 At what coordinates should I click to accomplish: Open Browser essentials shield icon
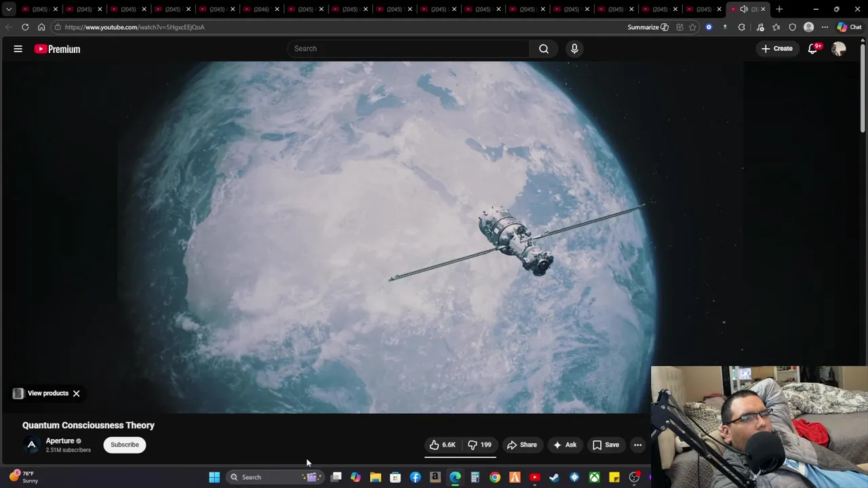point(792,27)
